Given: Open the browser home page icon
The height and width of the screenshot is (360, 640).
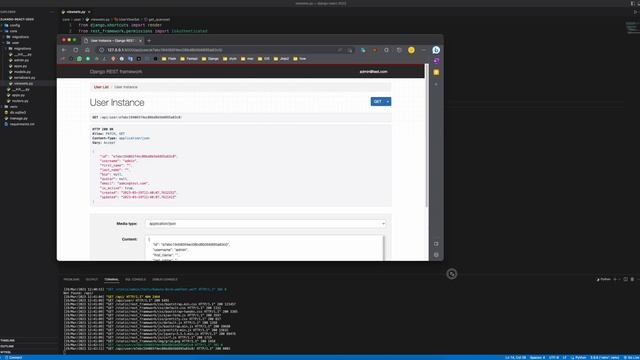Looking at the screenshot, I should click(x=87, y=50).
